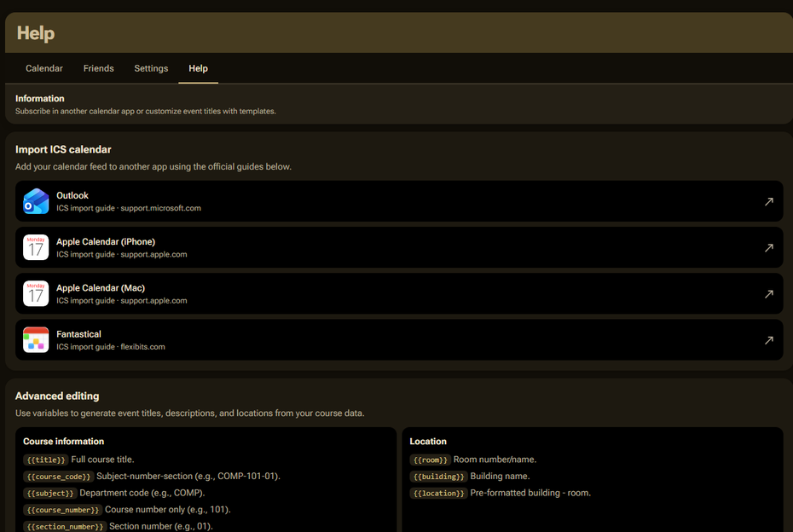This screenshot has height=532, width=793.
Task: Click the Advanced editing heading
Action: (57, 396)
